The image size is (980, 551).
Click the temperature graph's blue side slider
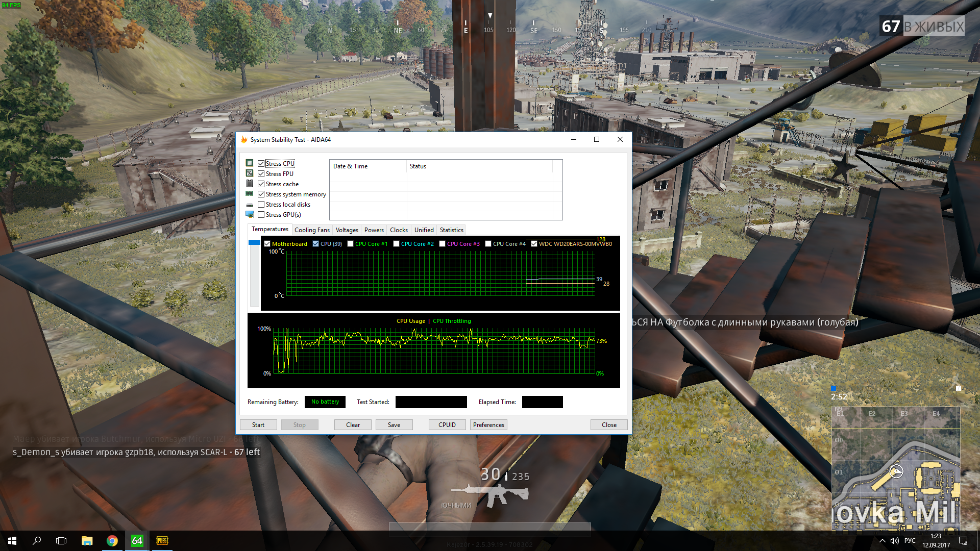(254, 242)
